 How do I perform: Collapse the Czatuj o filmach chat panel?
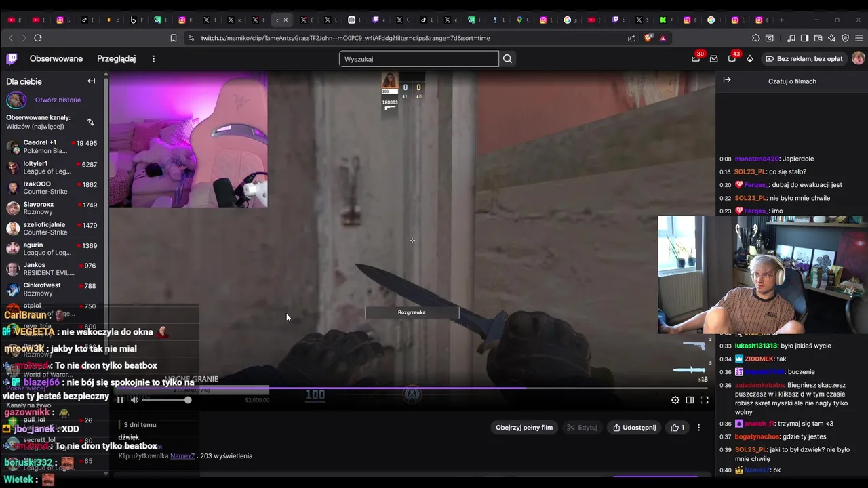[727, 80]
